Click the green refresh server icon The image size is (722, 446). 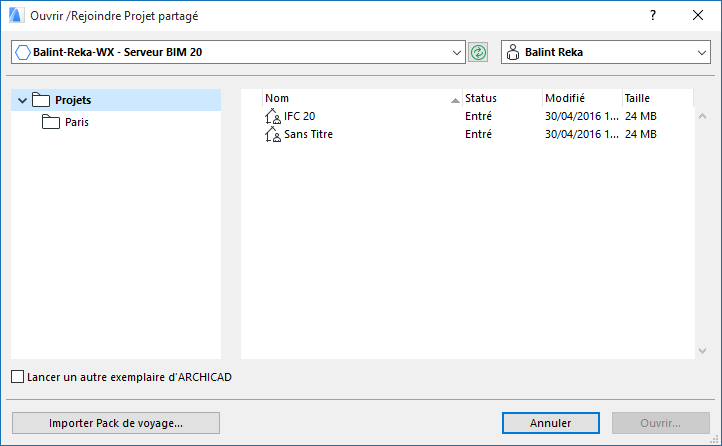(478, 52)
